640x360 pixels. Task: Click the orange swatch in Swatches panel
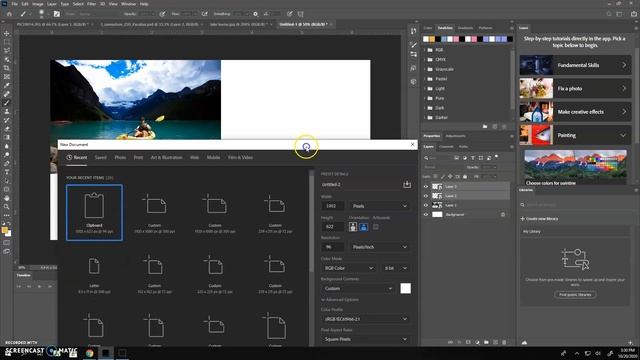[432, 39]
